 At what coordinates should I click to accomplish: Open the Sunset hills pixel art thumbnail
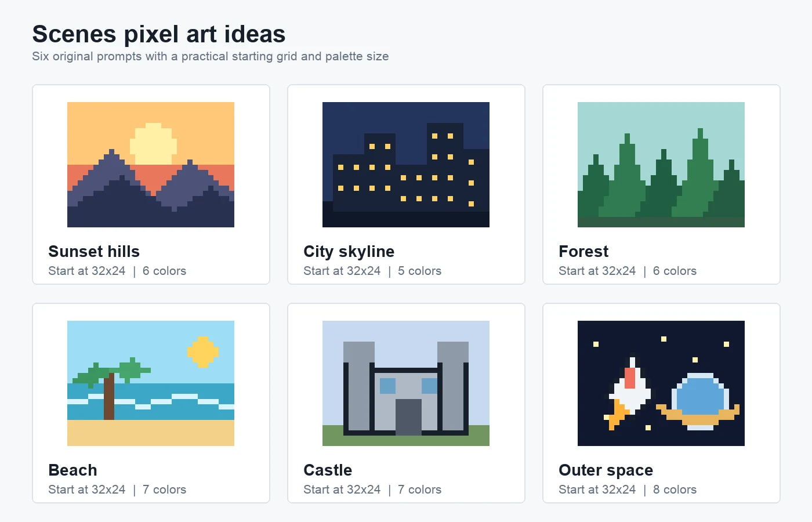pos(151,165)
